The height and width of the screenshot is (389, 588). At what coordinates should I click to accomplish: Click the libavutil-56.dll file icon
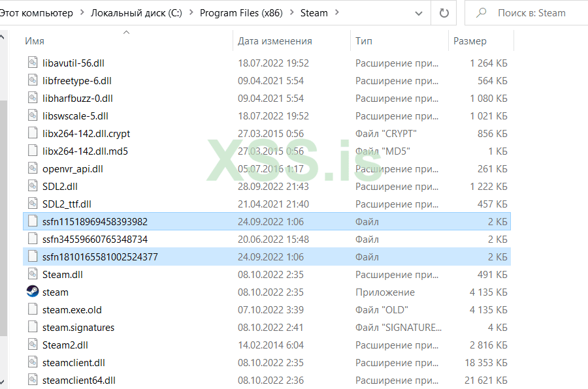coord(33,62)
